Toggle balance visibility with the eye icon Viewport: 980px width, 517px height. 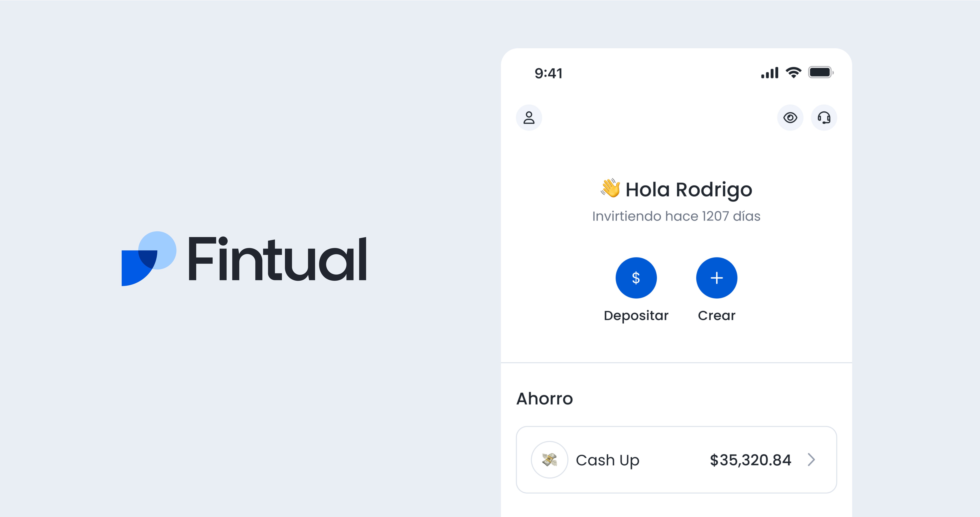click(x=791, y=118)
